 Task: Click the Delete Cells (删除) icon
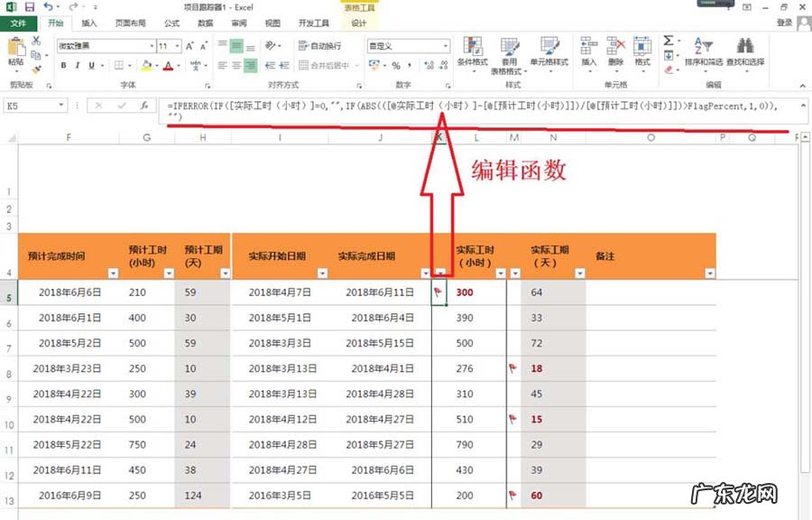pos(614,43)
